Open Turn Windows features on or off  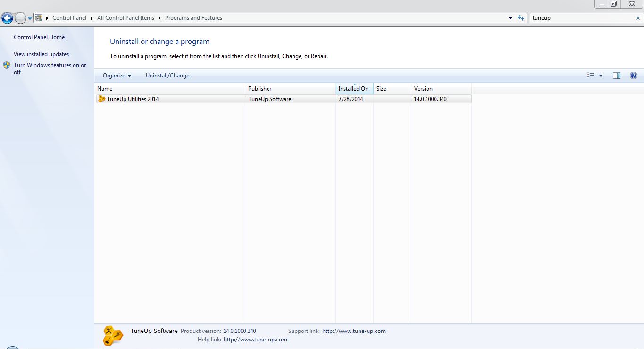[50, 68]
